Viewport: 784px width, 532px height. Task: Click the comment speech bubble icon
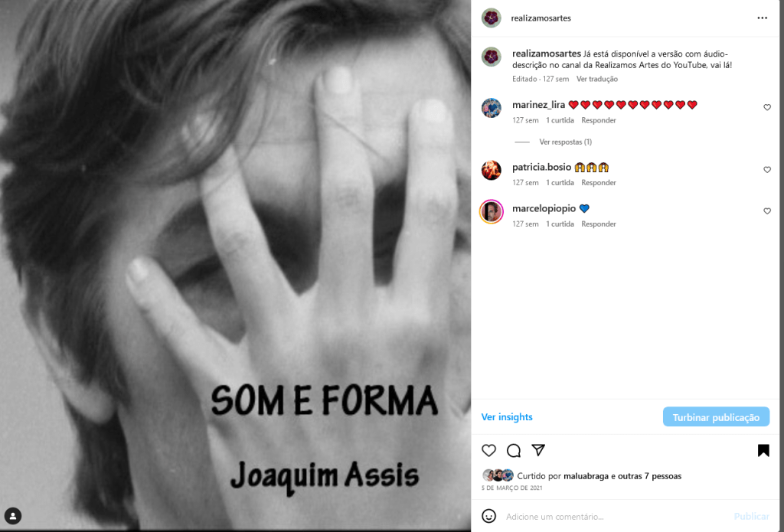click(514, 451)
